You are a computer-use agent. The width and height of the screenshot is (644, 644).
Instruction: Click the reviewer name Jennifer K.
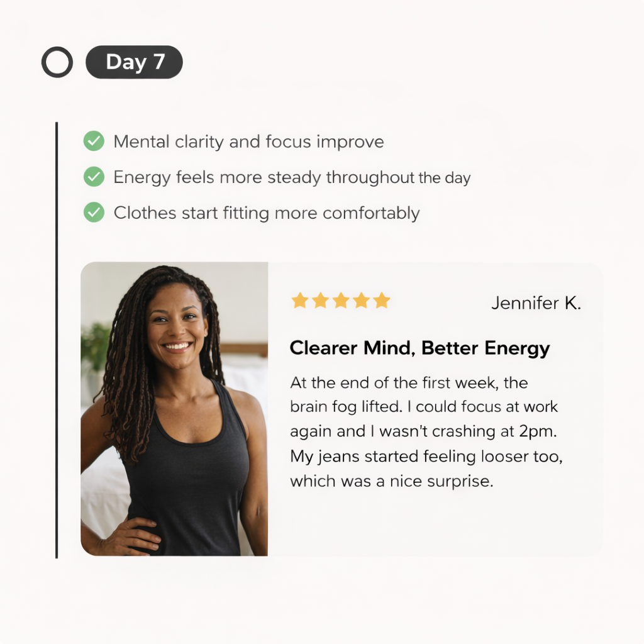(536, 303)
